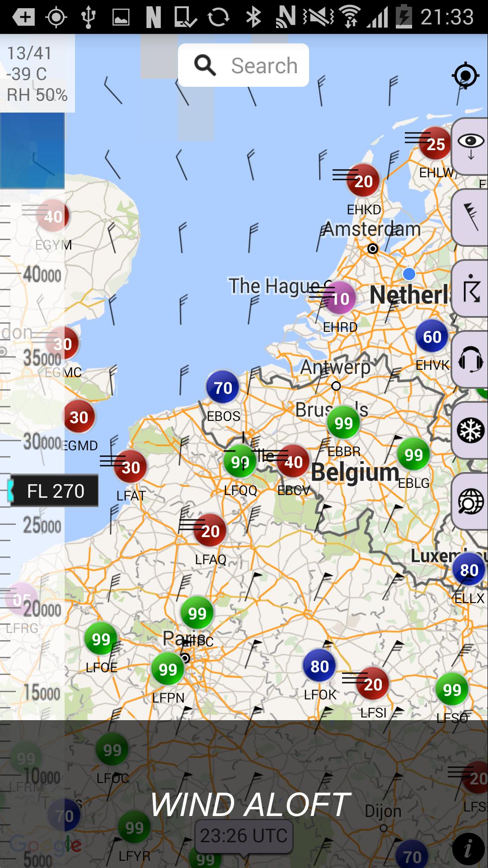Select 40000 on the altitude scale
Viewport: 488px width, 868px height.
pos(42,274)
